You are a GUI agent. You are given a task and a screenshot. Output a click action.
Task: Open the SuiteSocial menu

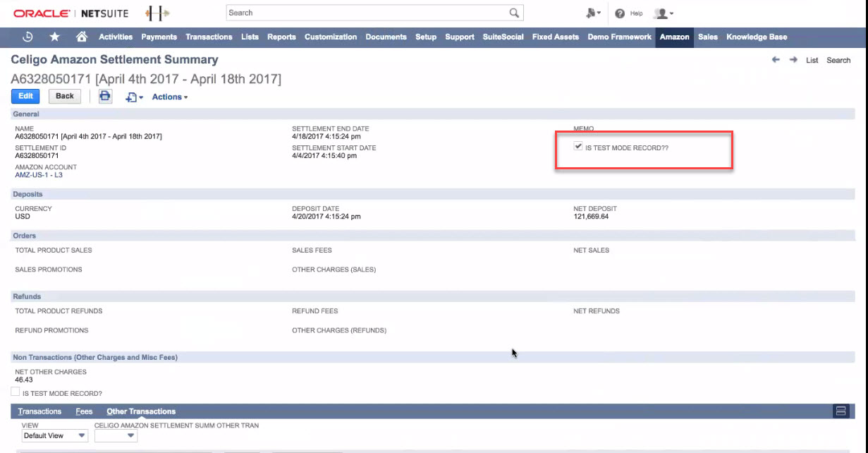(x=503, y=37)
